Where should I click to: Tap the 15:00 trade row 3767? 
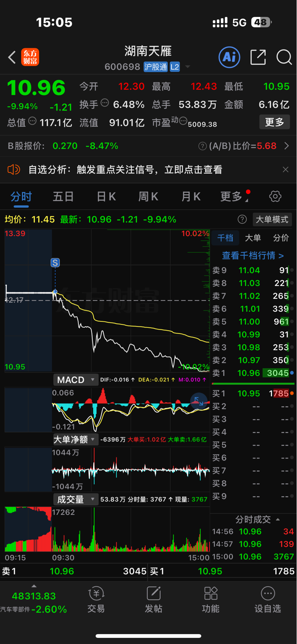click(253, 557)
